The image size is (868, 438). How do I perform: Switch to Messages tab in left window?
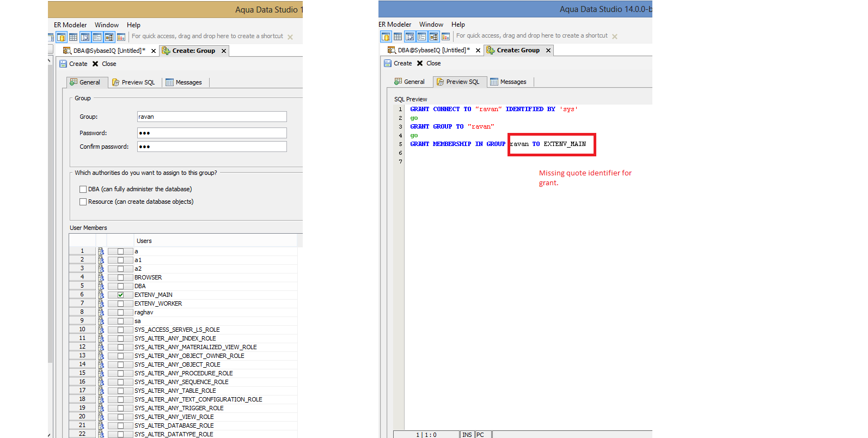click(x=184, y=82)
